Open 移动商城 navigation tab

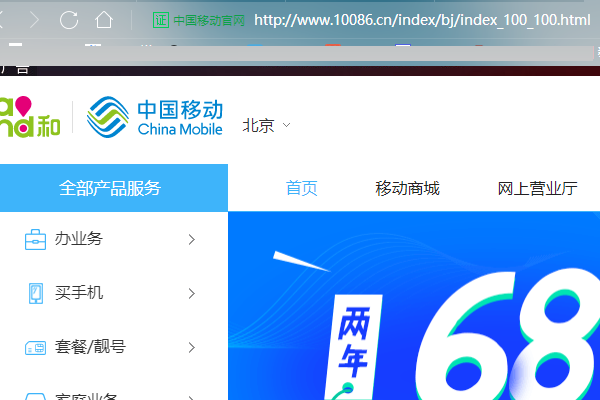[x=408, y=188]
